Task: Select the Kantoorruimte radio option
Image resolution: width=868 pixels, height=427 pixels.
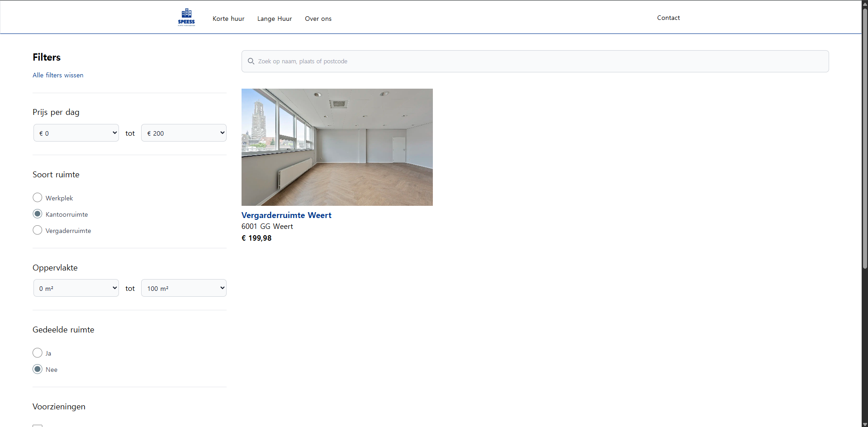Action: pyautogui.click(x=38, y=214)
